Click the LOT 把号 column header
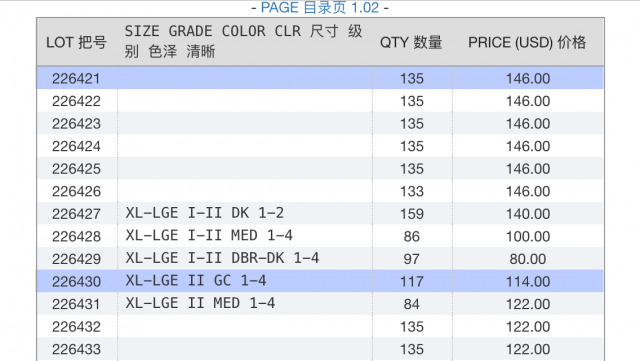 click(76, 42)
